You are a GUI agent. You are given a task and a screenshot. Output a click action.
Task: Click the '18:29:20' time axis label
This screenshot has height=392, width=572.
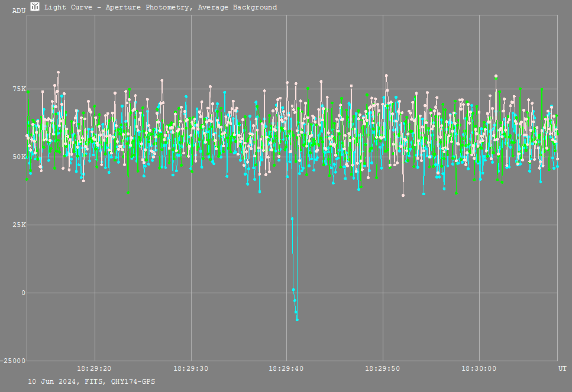tap(94, 369)
